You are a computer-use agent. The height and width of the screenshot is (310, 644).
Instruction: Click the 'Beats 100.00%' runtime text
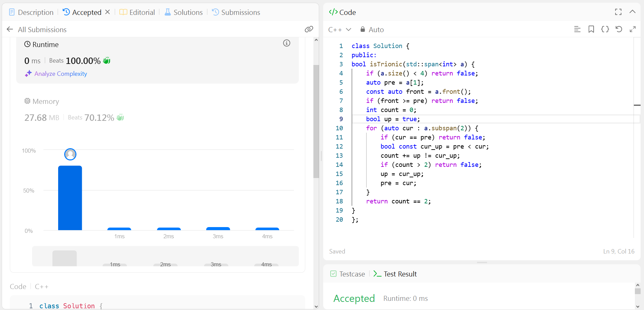point(75,61)
